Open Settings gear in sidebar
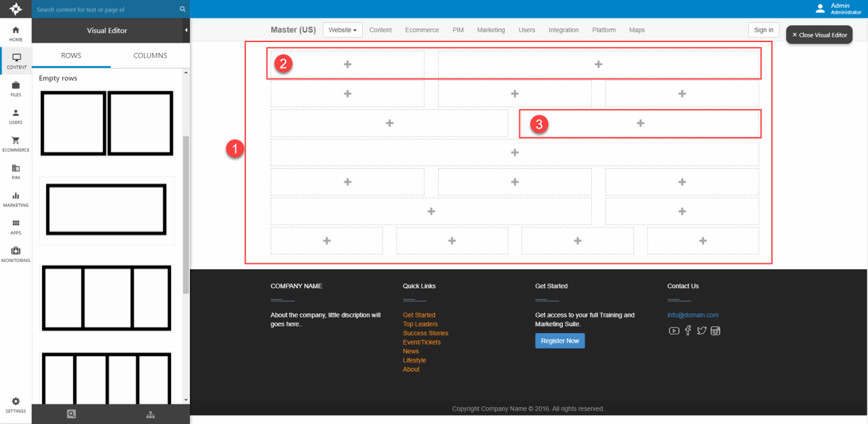Screen dimensions: 868x424 (x=16, y=405)
